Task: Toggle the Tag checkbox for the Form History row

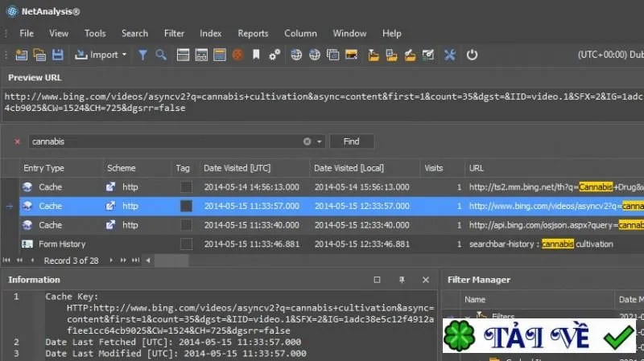Action: click(x=186, y=244)
